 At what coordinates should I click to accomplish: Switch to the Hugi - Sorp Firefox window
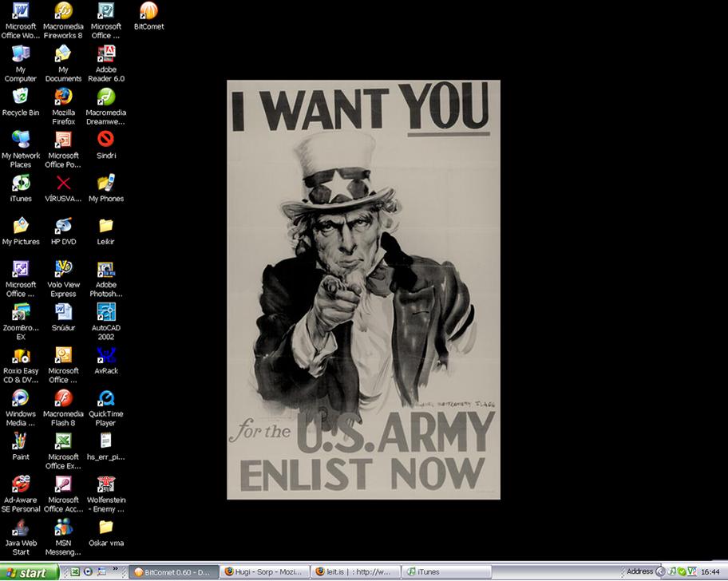click(265, 572)
